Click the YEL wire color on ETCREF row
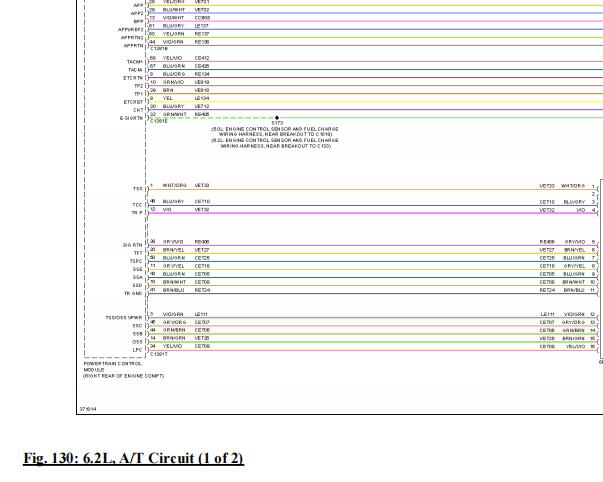The height and width of the screenshot is (482, 603). click(x=167, y=98)
